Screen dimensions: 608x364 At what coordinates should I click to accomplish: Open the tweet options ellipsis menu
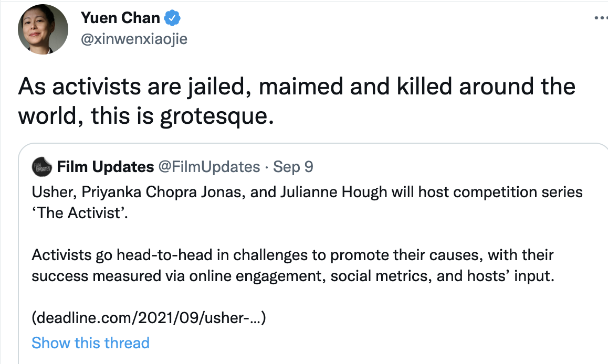click(x=600, y=17)
